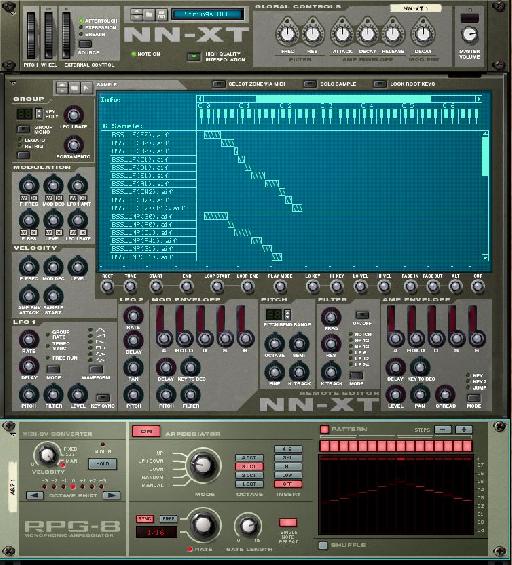This screenshot has height=565, width=512.
Task: Click the Fade In knob
Action: [x=410, y=286]
